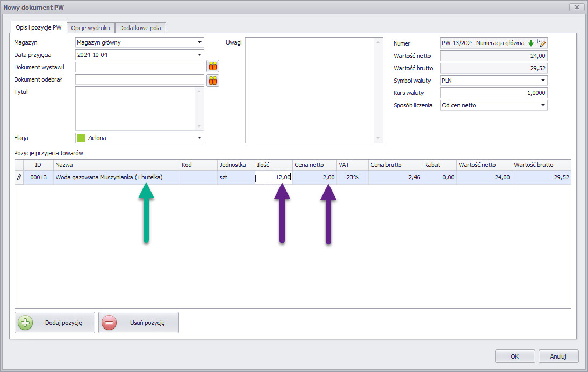Open the Sposób liczenia dropdown
The image size is (588, 372).
[x=542, y=105]
